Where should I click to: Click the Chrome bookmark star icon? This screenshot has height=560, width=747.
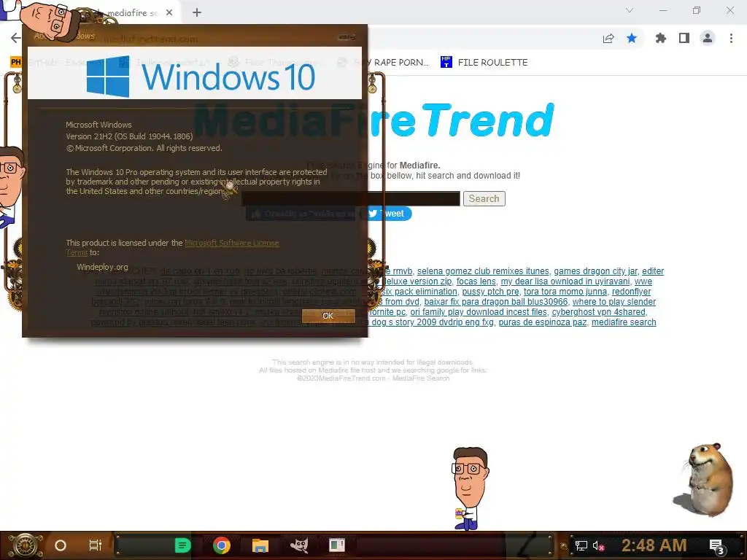632,38
